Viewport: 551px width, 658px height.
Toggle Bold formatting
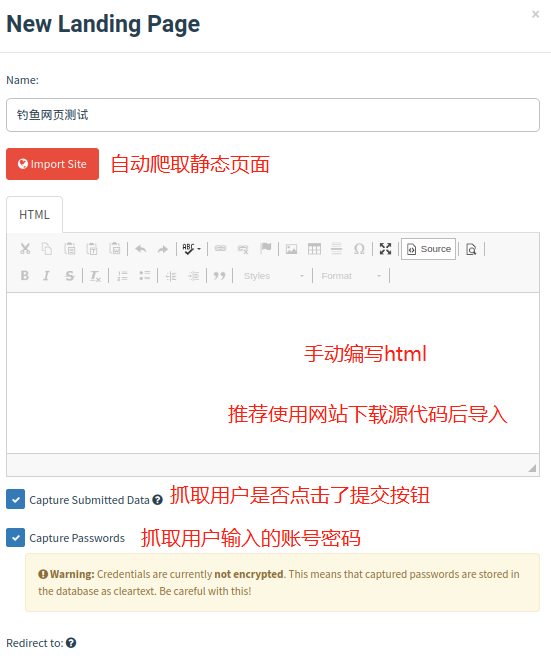[25, 276]
